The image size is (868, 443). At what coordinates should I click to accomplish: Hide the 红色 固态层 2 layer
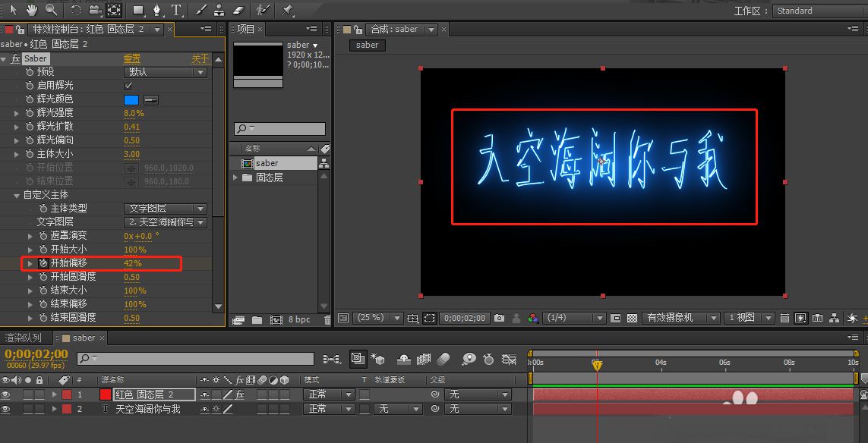6,394
